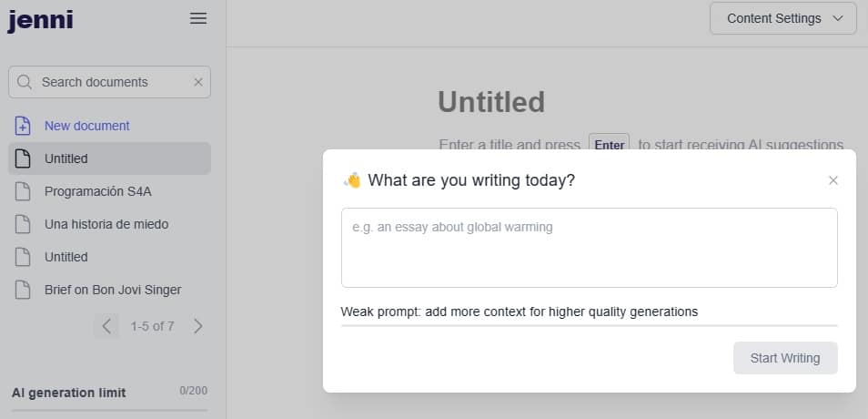Viewport: 868px width, 419px height.
Task: Close the What are you writing dialog
Action: tap(833, 180)
